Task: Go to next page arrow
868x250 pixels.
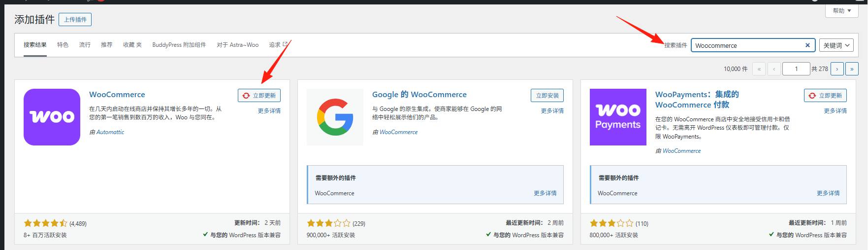Action: 837,69
